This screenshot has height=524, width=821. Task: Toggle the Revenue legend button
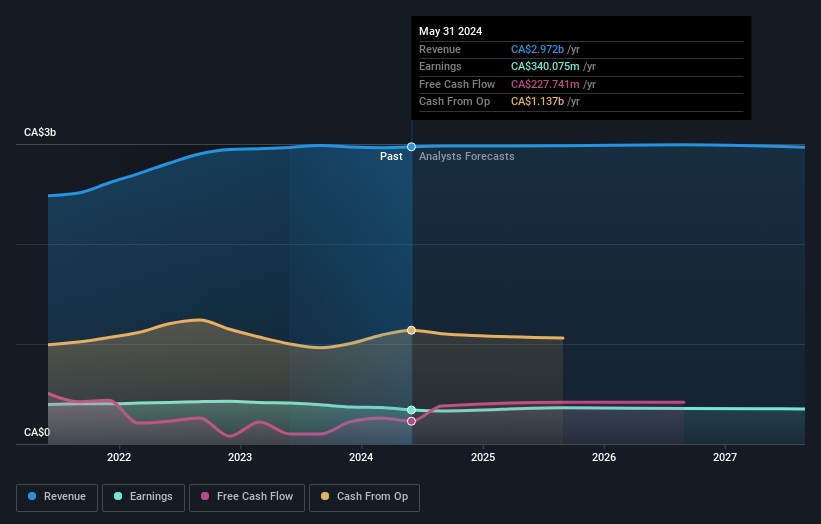tap(57, 497)
